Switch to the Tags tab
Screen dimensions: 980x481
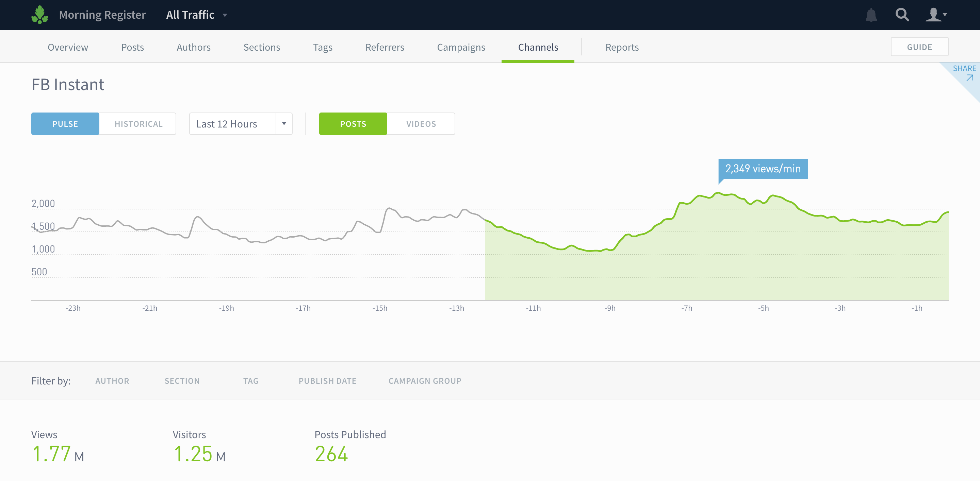(x=323, y=47)
